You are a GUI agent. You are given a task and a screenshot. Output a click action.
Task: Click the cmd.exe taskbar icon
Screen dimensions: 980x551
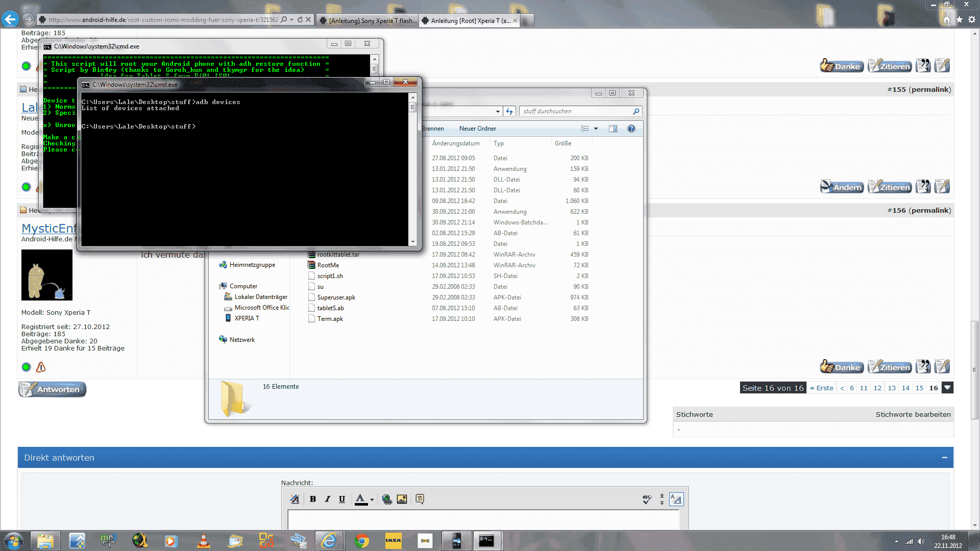point(486,540)
